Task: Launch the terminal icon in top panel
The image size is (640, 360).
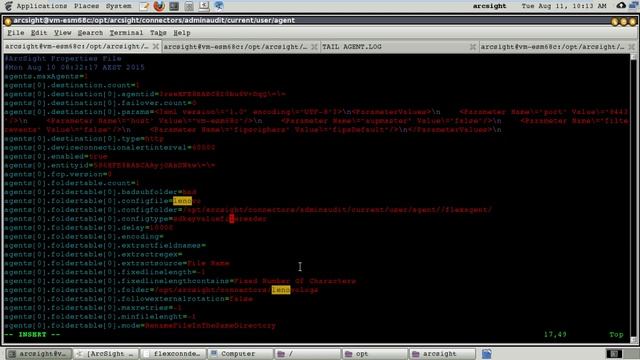Action: 174,6
